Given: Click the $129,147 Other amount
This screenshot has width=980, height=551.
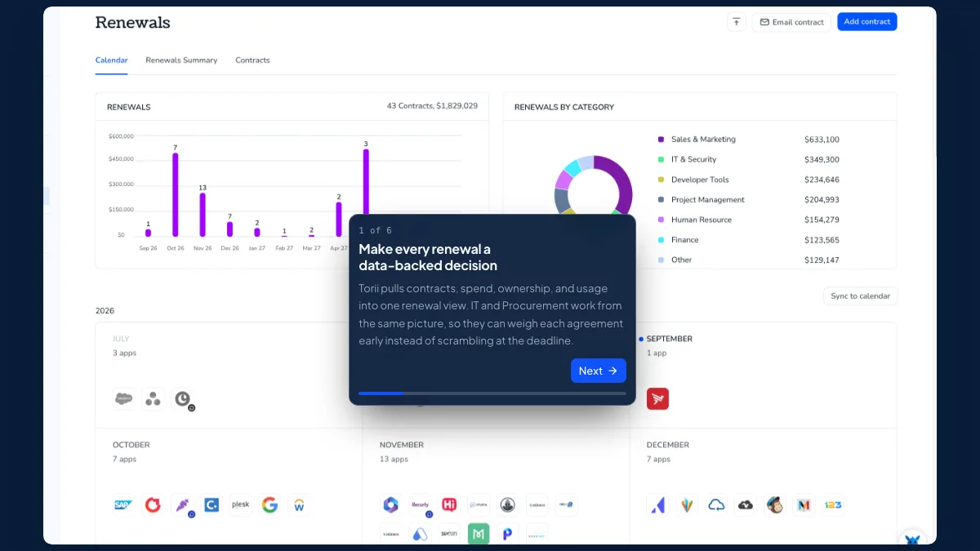Looking at the screenshot, I should 822,260.
